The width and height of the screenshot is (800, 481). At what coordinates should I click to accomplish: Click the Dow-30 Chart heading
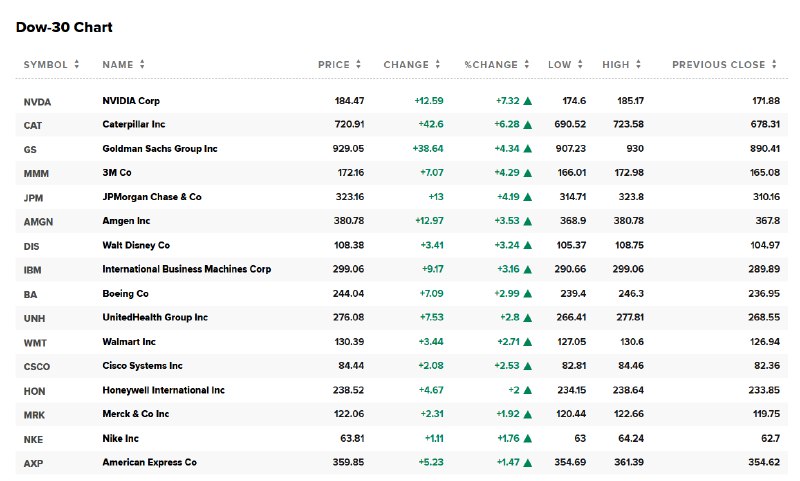[64, 27]
